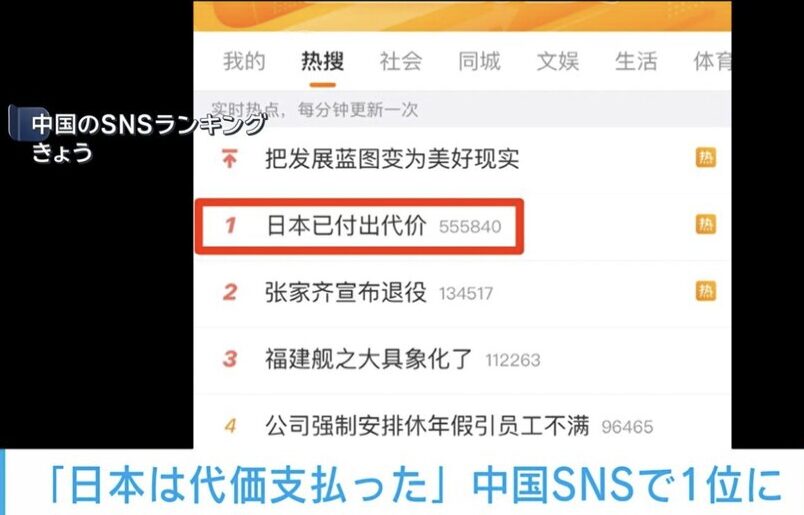The width and height of the screenshot is (804, 515).
Task: Open trending topic 张家齐宣布退役
Action: pos(346,292)
